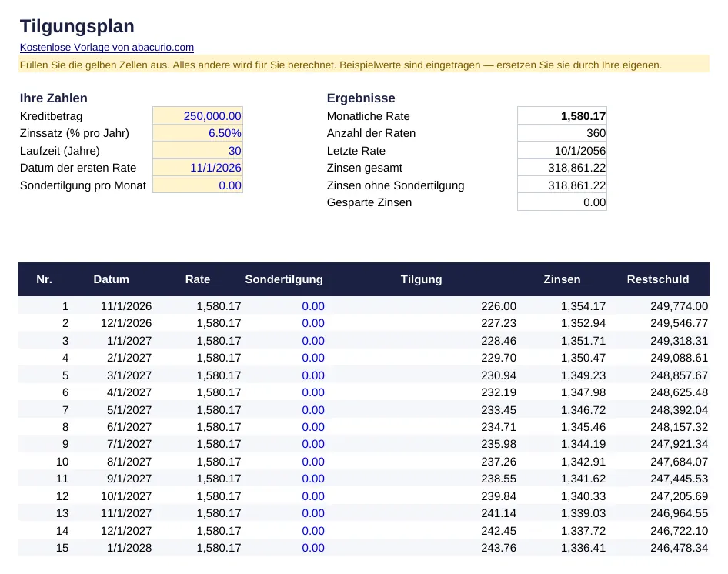Click the Restschuld column header
Image resolution: width=728 pixels, height=574 pixels.
(x=658, y=279)
